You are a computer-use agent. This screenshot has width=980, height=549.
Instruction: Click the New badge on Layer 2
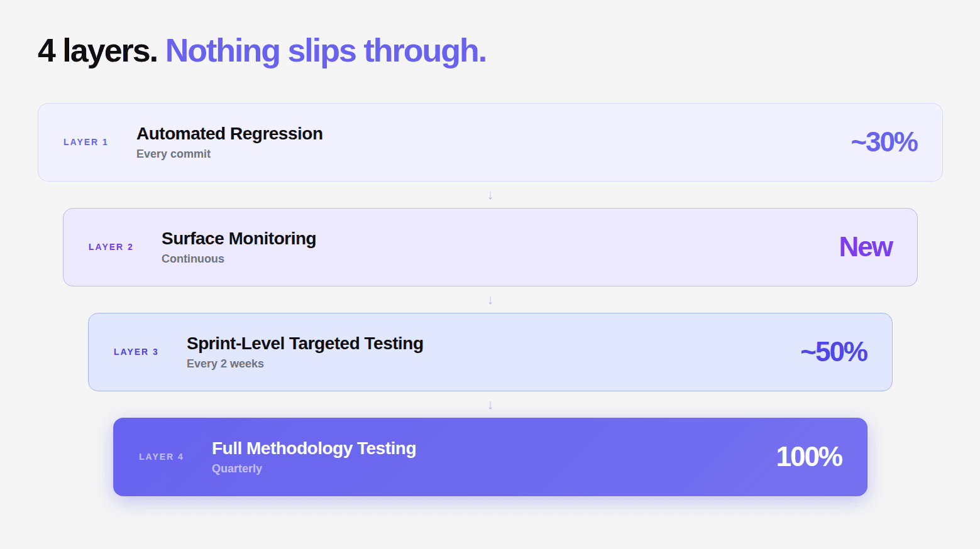click(x=866, y=247)
